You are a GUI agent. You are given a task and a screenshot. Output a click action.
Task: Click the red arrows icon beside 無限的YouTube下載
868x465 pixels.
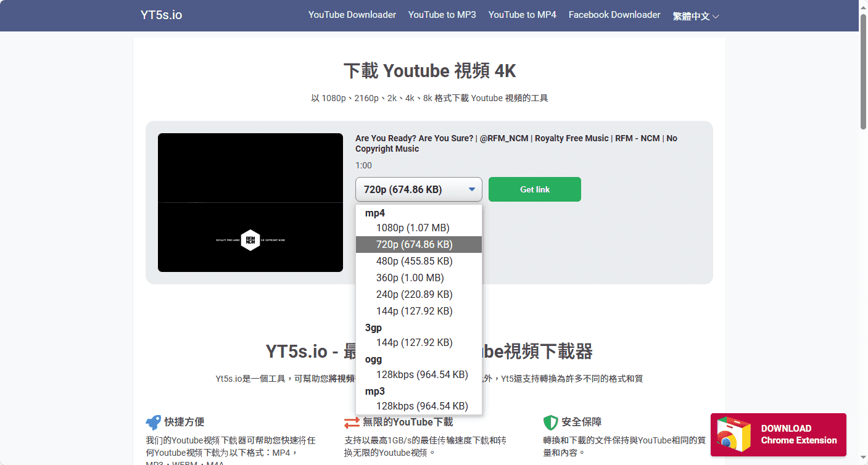pos(352,422)
